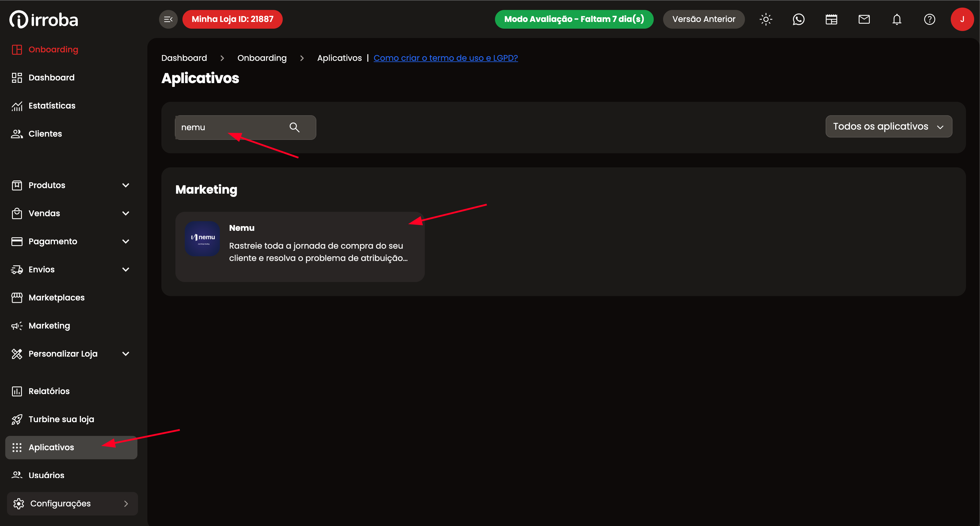Click the Versão Anterior button

[703, 19]
